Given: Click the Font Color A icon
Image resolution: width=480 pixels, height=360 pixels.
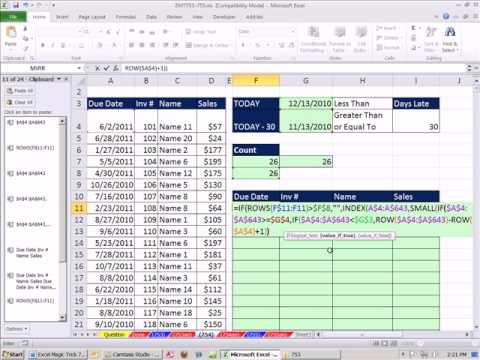Looking at the screenshot, I should (114, 45).
